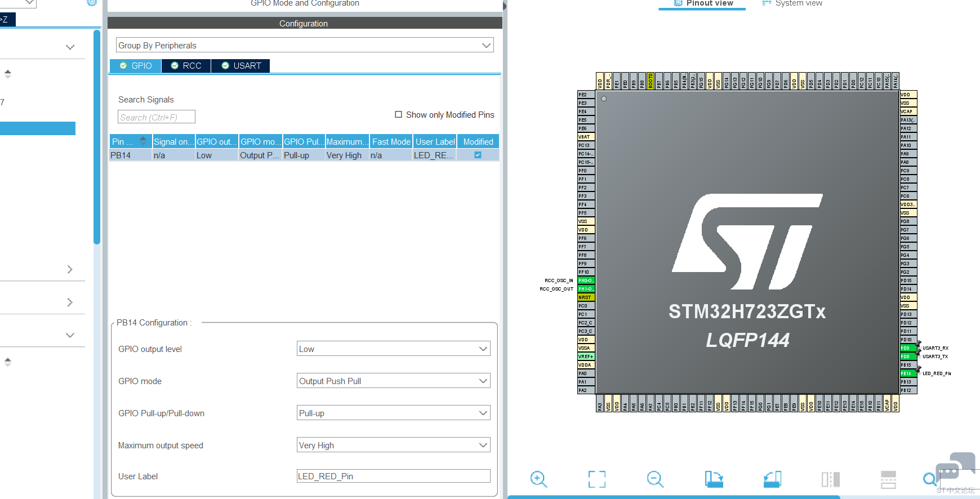
Task: Click the VBAT pin on the chip
Action: tap(586, 137)
